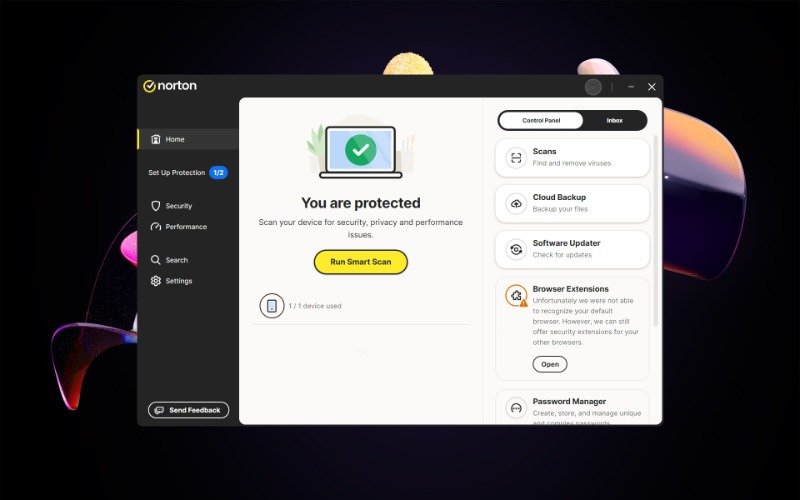Open the Password Manager card
The image size is (800, 500).
[572, 408]
